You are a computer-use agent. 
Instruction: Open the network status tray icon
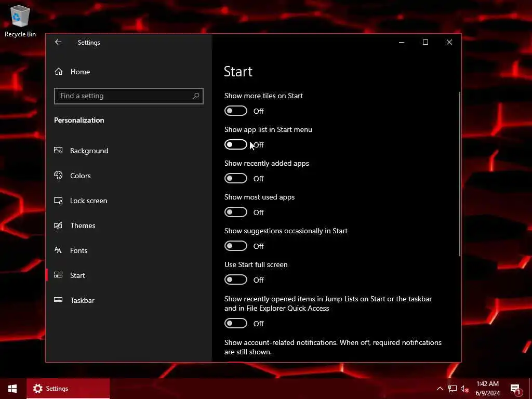[453, 389]
